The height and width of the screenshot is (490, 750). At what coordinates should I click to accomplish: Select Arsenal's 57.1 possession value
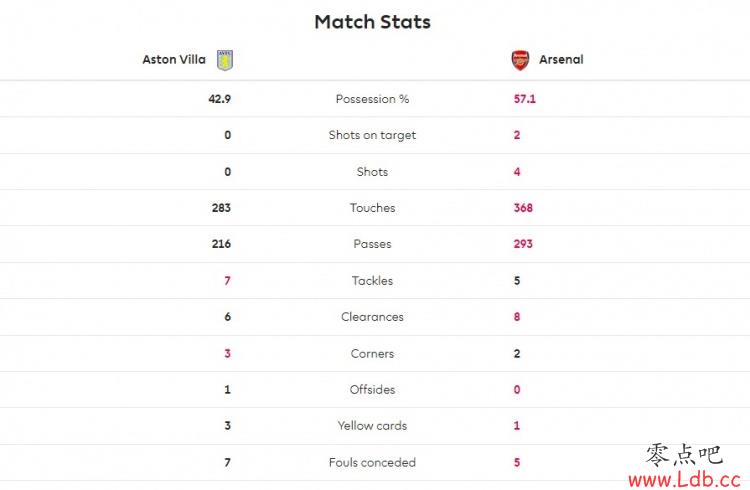pos(525,99)
